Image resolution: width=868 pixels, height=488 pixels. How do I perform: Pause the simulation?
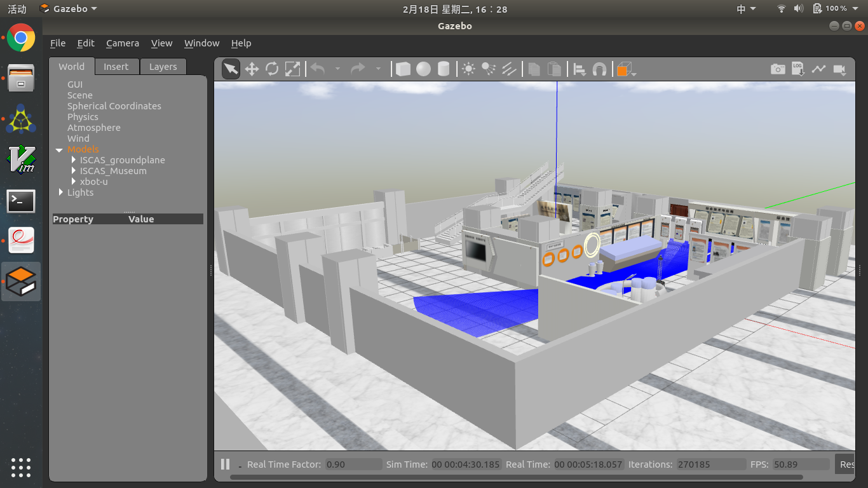[x=225, y=464]
